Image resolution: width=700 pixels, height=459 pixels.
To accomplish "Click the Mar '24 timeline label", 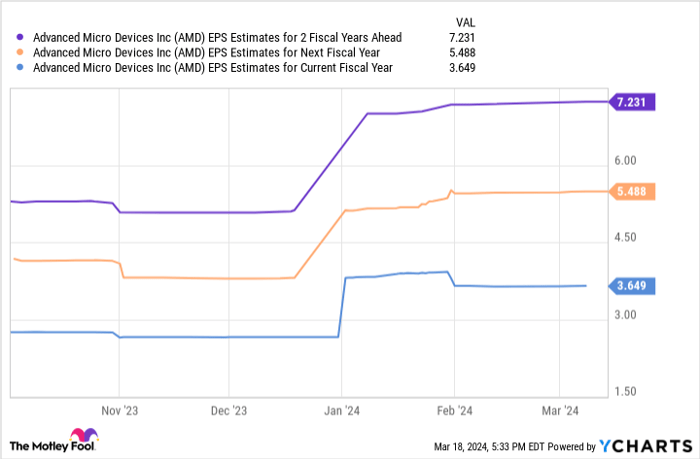I will click(x=559, y=410).
